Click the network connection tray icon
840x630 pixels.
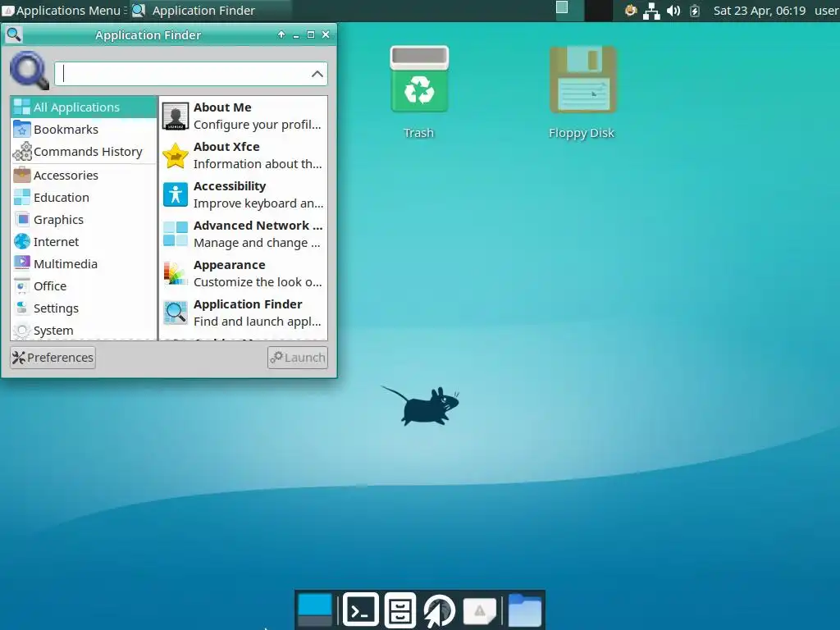coord(651,11)
